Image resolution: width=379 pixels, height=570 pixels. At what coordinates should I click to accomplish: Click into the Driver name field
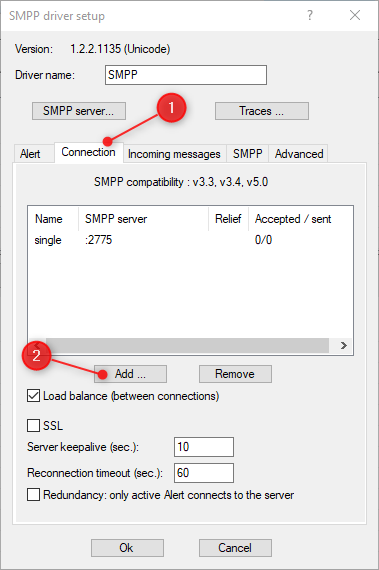pyautogui.click(x=186, y=75)
